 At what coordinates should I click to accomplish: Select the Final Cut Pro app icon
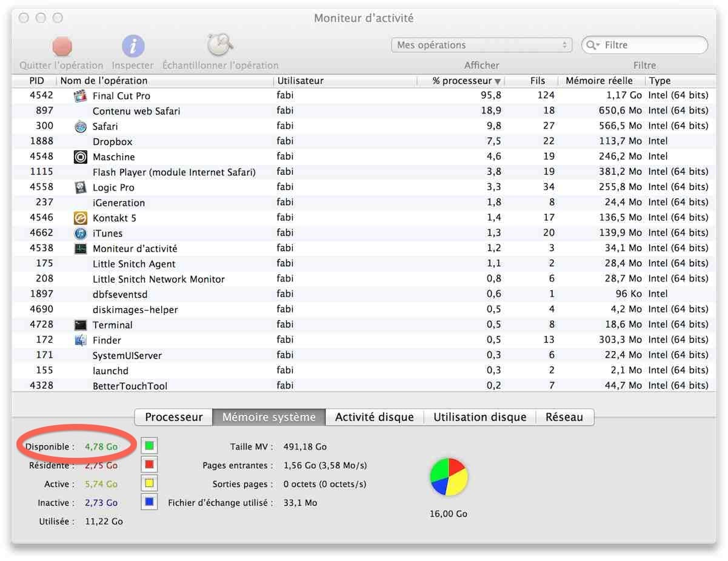click(80, 96)
